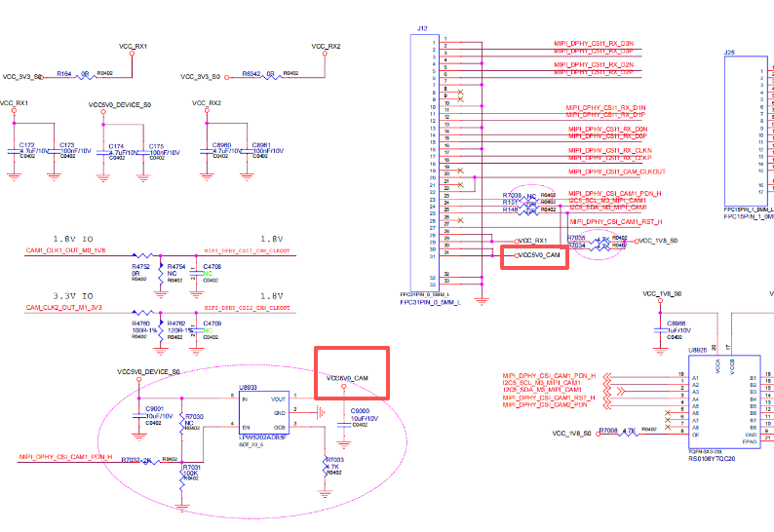The image size is (774, 532).
Task: Click the VCC5V0_CAM label near J12
Action: pyautogui.click(x=534, y=255)
